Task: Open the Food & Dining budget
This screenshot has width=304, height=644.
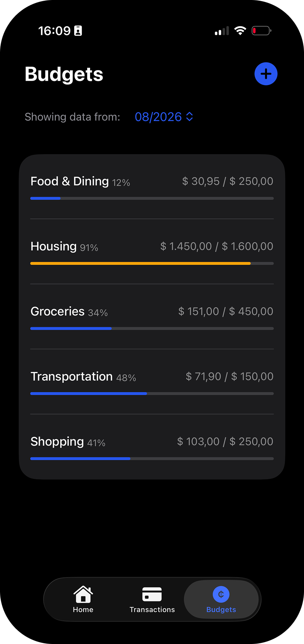Action: tap(152, 187)
